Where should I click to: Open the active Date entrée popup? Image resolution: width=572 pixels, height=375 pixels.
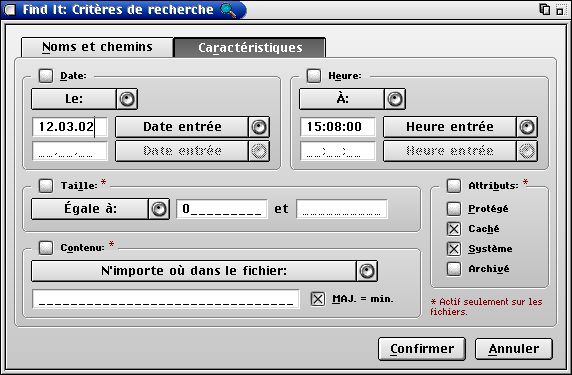[182, 127]
